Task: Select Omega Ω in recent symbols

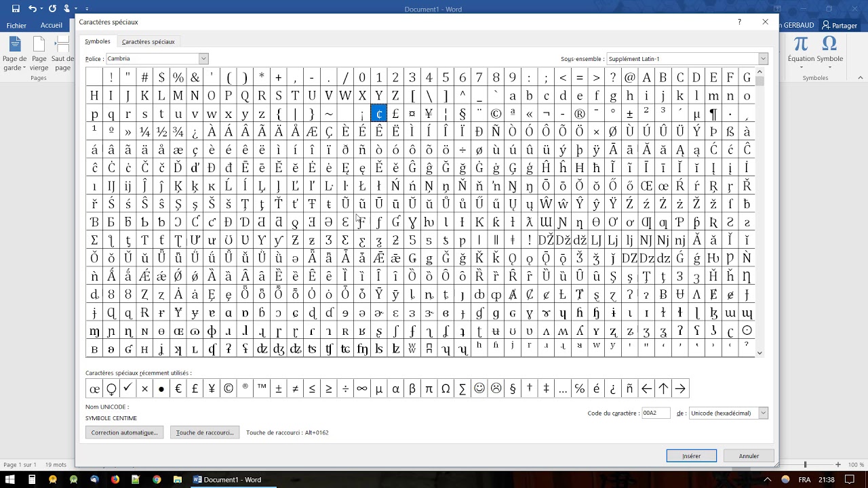Action: [x=446, y=388]
